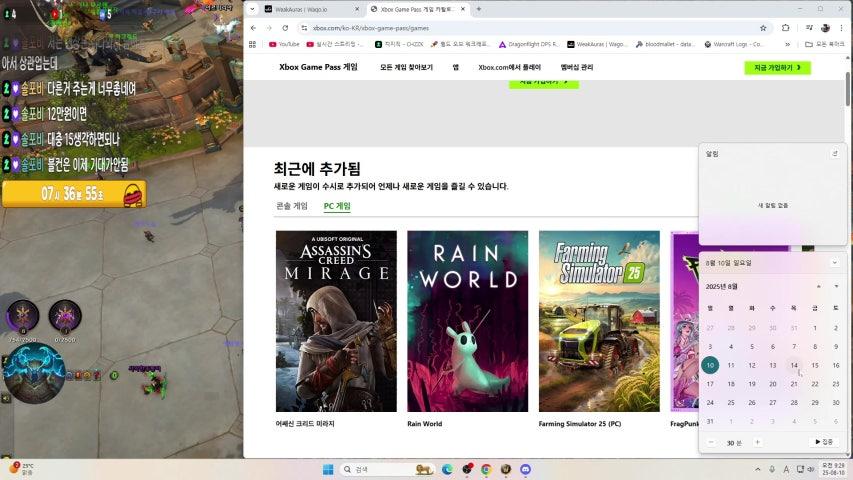Go back in Chrome browser
853x480 pixels.
(253, 28)
